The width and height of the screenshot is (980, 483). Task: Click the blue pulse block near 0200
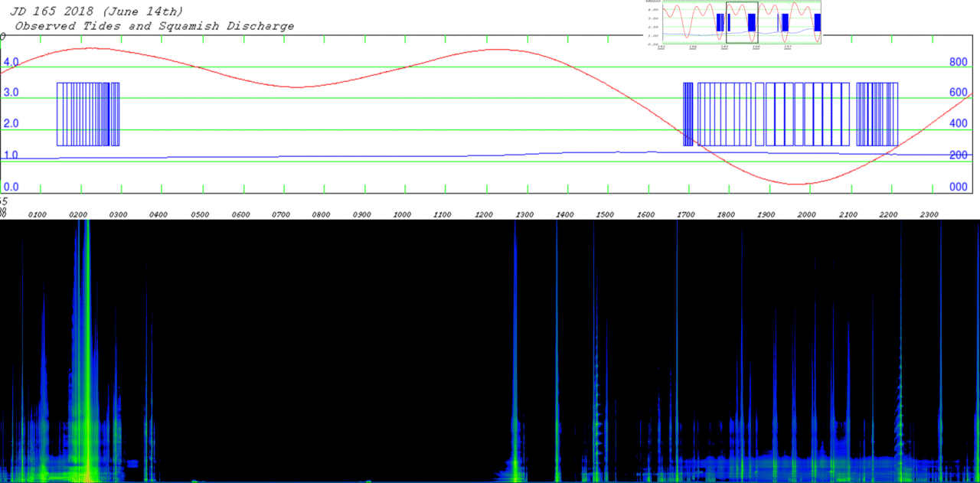[88, 114]
